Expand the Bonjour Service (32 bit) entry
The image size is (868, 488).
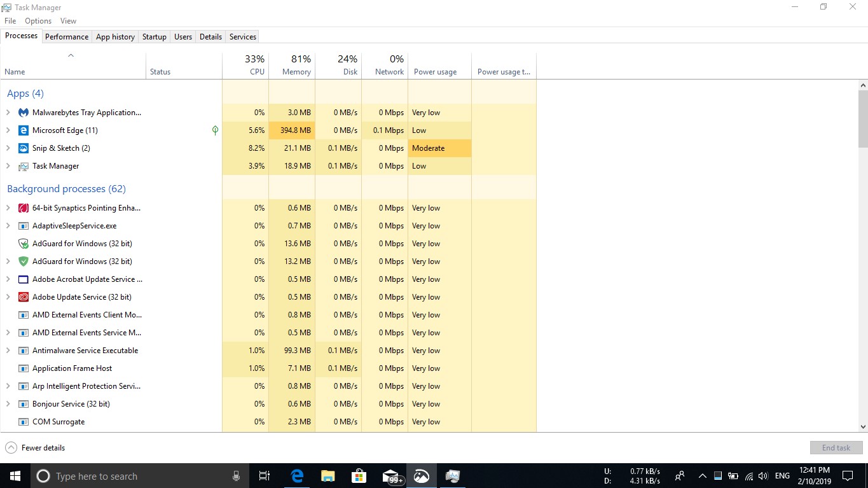8,404
